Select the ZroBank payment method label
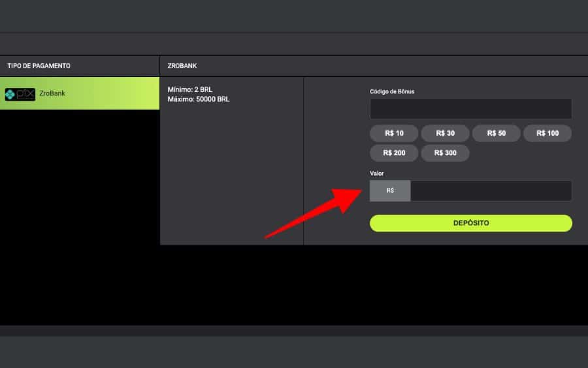588x368 pixels. 52,93
